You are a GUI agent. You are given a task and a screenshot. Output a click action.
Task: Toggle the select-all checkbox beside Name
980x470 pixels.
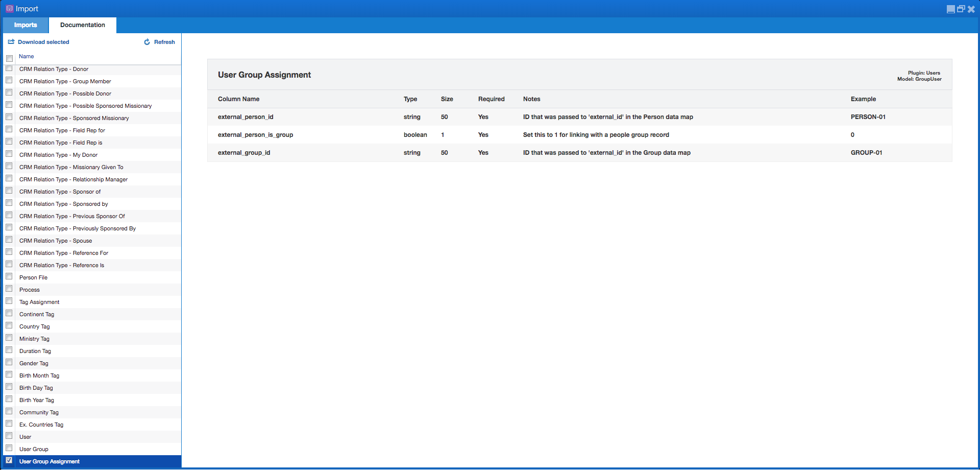9,58
